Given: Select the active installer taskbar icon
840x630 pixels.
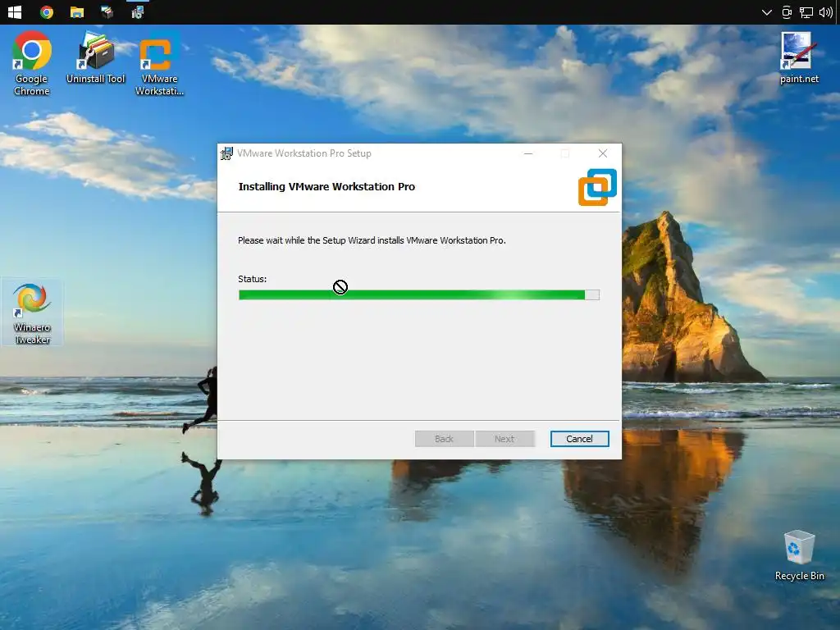Looking at the screenshot, I should click(138, 11).
